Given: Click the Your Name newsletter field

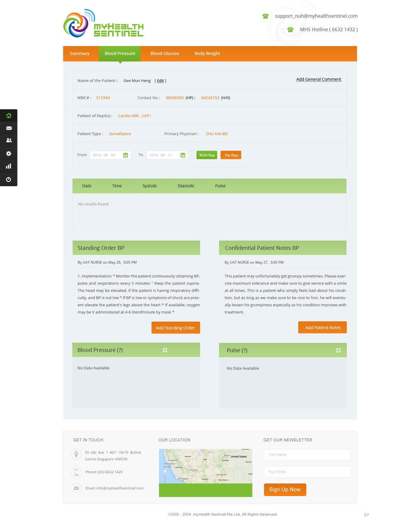Looking at the screenshot, I should tap(307, 455).
